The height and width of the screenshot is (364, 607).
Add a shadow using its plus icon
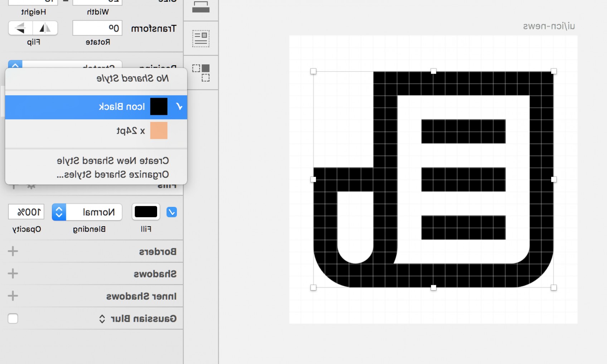point(13,273)
